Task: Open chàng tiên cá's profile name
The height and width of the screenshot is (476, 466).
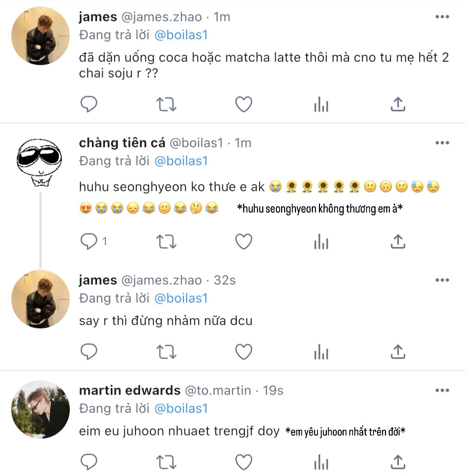Action: [122, 143]
